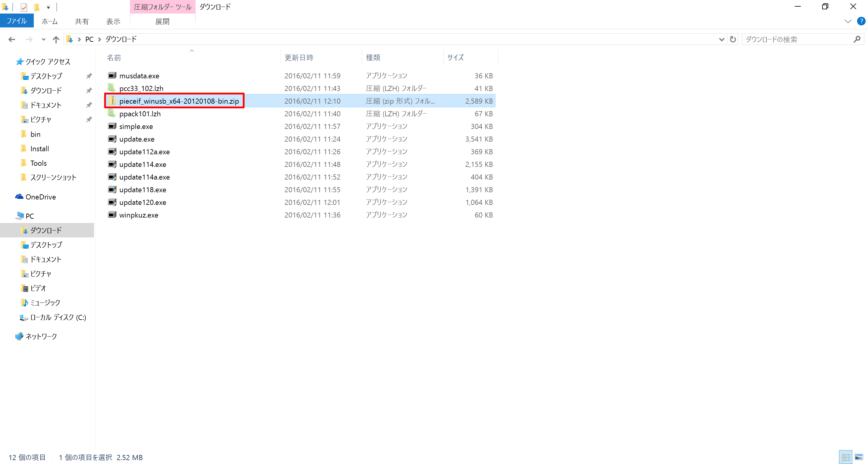Screen dimensions: 868x464
Task: Switch to the ホーム ribbon tab
Action: click(x=49, y=21)
